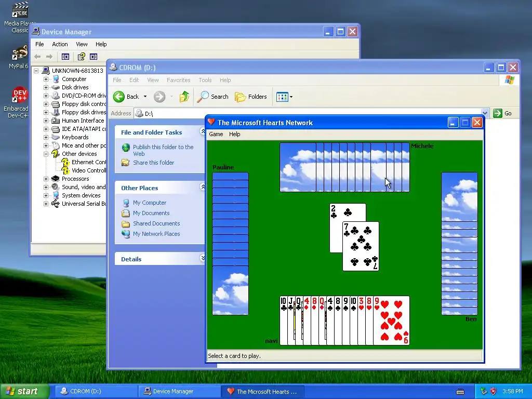This screenshot has width=532, height=399.
Task: Expand the Processors node
Action: tap(46, 179)
